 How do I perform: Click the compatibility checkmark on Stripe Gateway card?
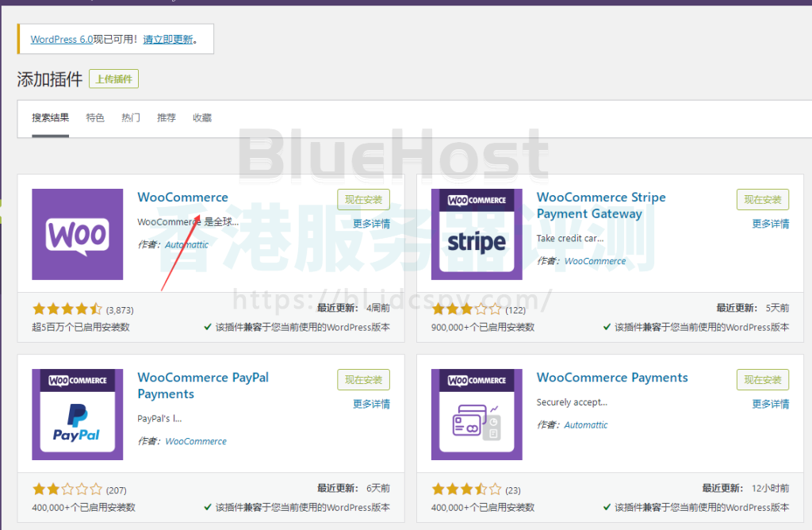pyautogui.click(x=607, y=327)
